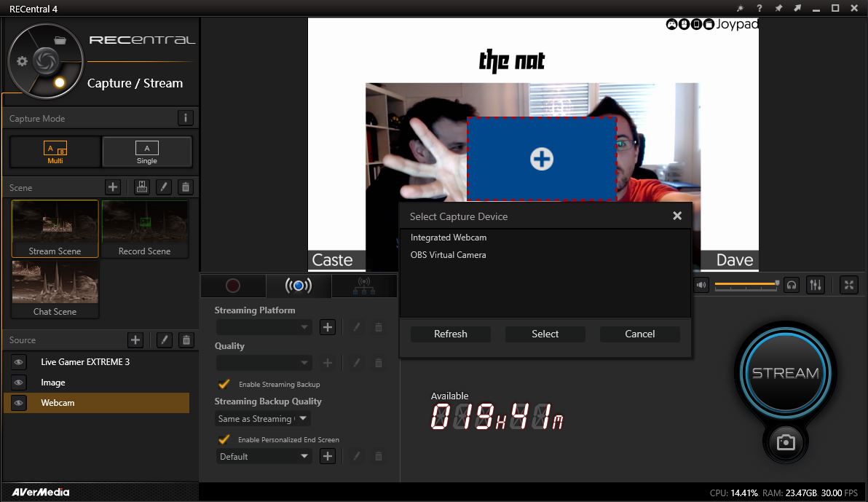Toggle the headphone monitoring icon
Screen dimensions: 868x502
tap(792, 285)
